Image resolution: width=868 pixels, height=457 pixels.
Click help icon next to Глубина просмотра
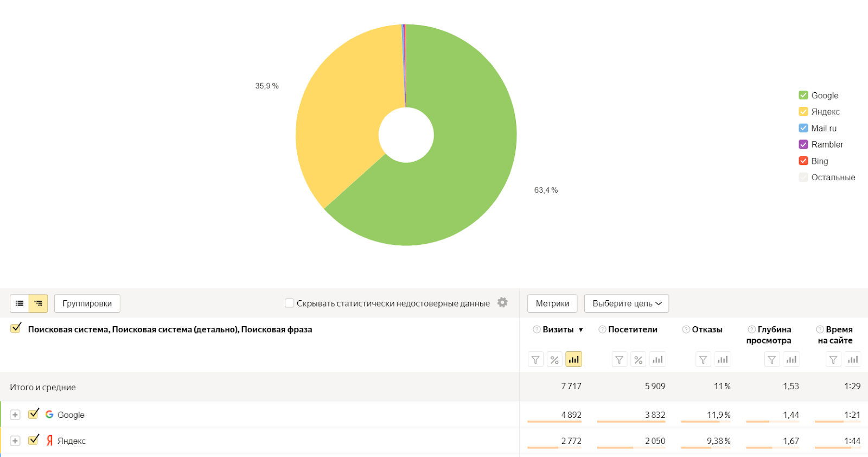click(x=751, y=329)
